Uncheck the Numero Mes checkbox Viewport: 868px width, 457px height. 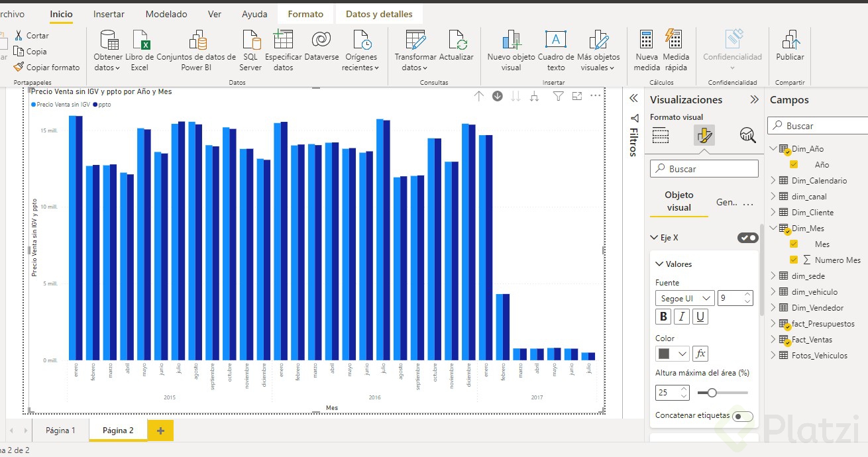[794, 260]
